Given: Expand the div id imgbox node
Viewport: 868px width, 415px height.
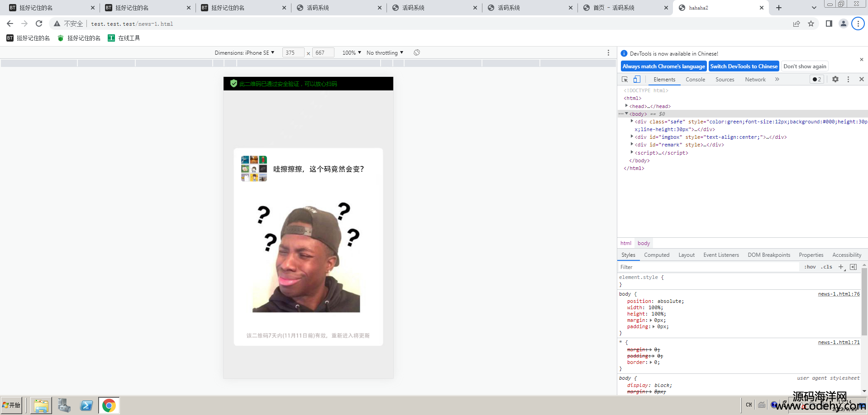Looking at the screenshot, I should [632, 137].
